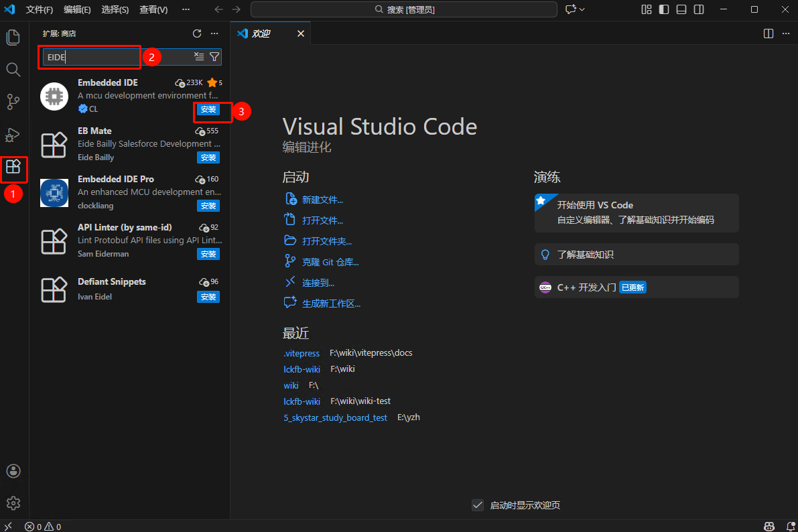Open the 文件(F) menu
798x532 pixels.
(x=40, y=9)
